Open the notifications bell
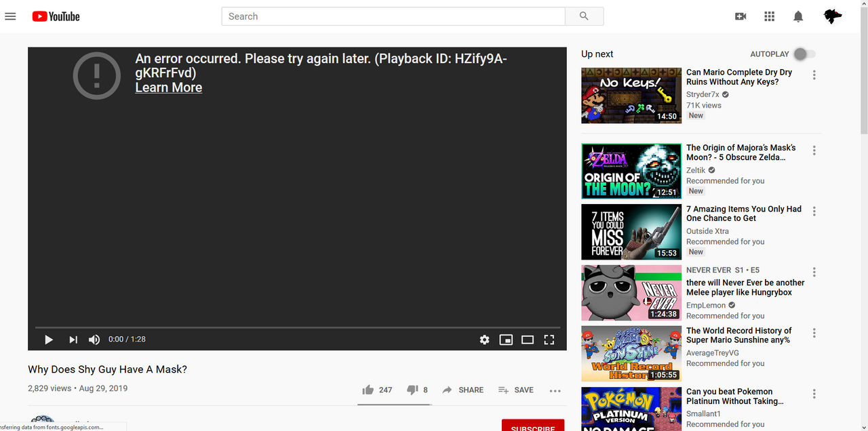This screenshot has height=431, width=868. point(798,16)
